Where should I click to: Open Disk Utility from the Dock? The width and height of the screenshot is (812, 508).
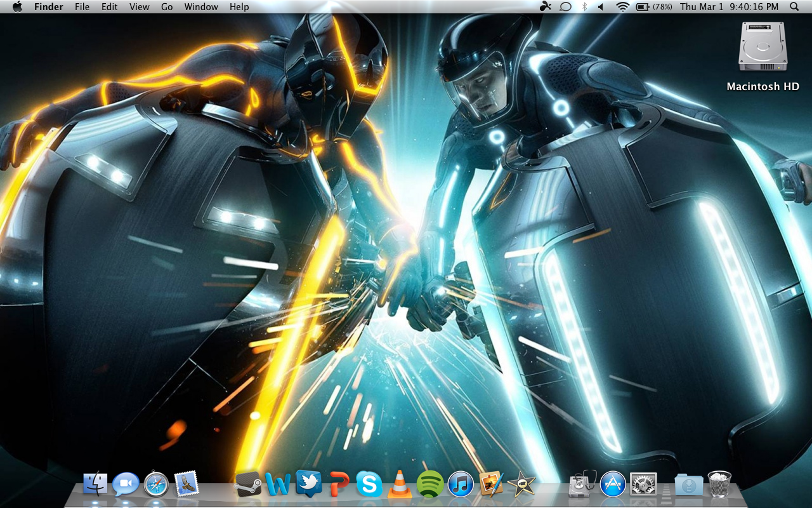(582, 484)
